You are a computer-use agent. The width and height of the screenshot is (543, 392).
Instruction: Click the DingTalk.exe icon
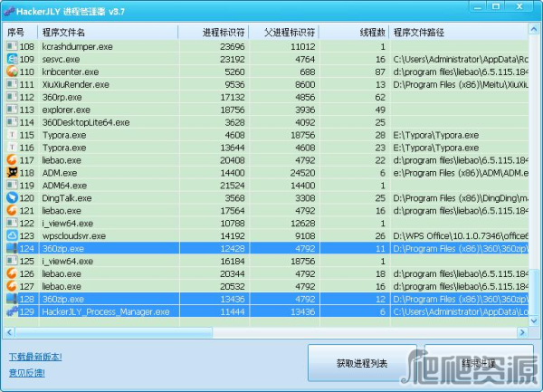(x=12, y=198)
